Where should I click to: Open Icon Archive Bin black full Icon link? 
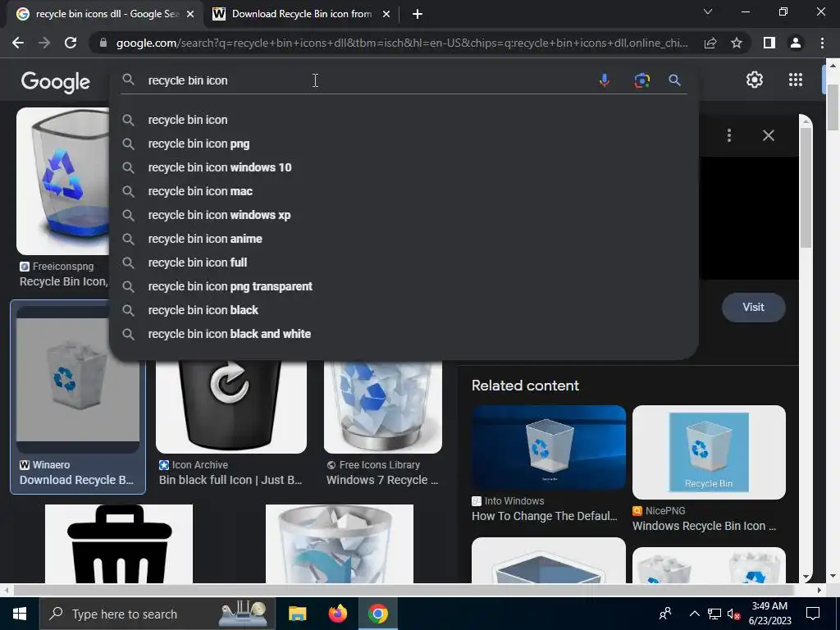click(x=231, y=480)
